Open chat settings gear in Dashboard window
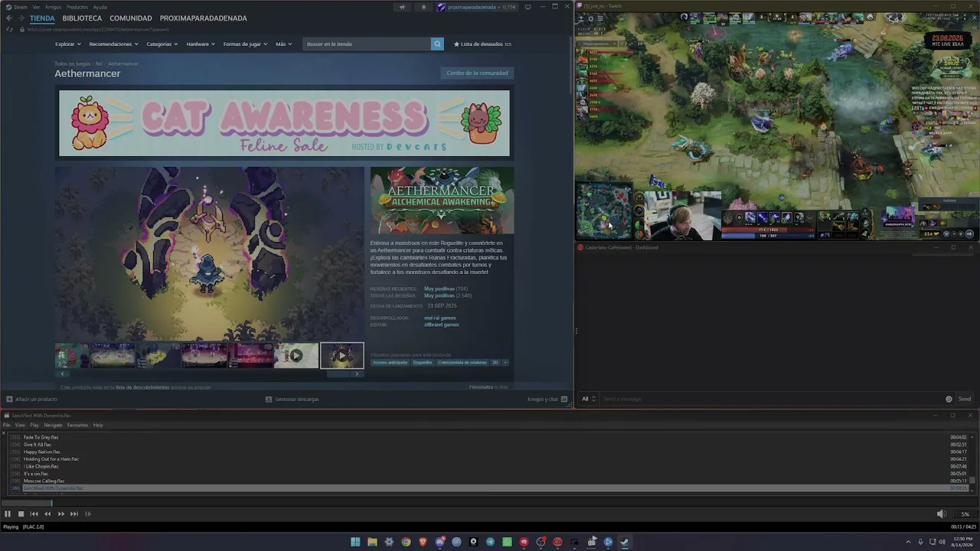The image size is (980, 551). tap(949, 399)
